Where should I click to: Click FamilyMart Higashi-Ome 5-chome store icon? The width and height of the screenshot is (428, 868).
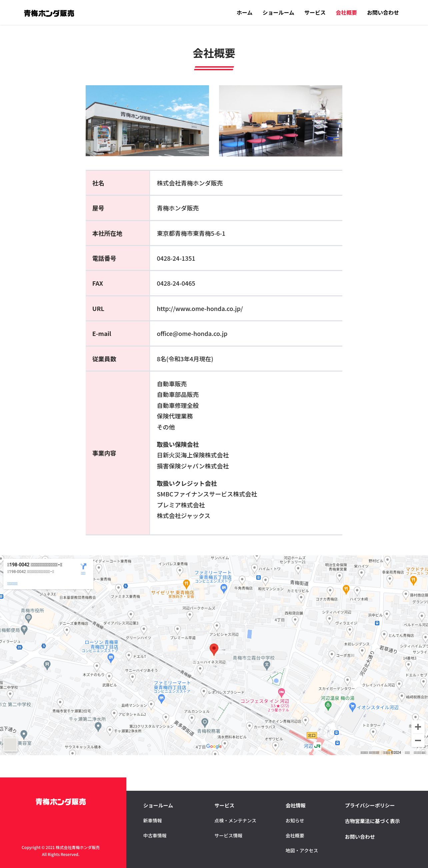(x=223, y=588)
